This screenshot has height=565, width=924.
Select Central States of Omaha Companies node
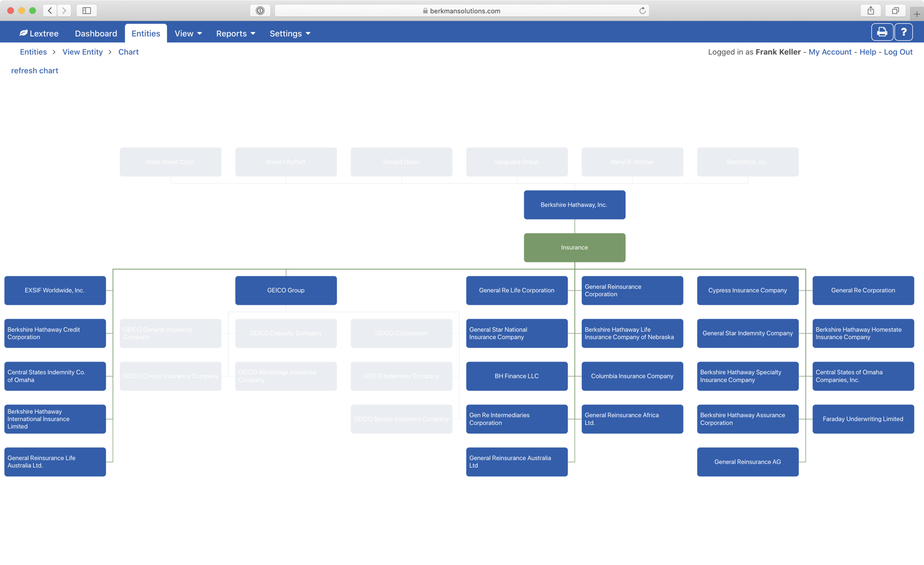point(864,376)
